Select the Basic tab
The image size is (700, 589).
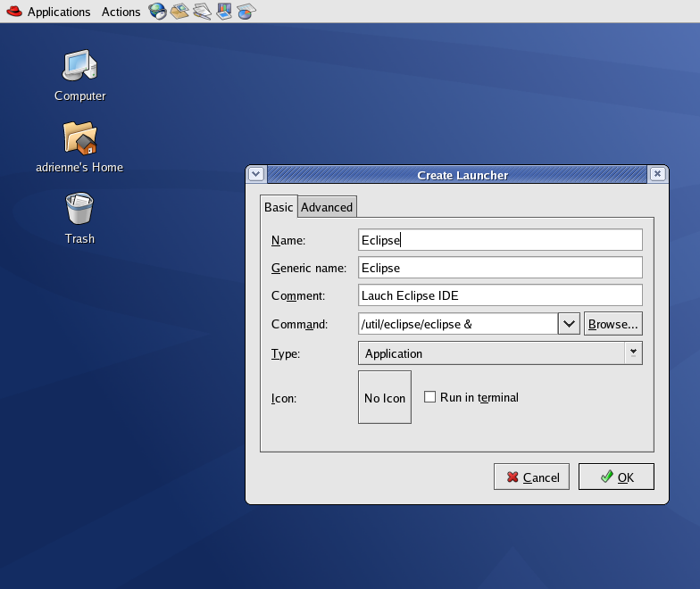[x=279, y=207]
